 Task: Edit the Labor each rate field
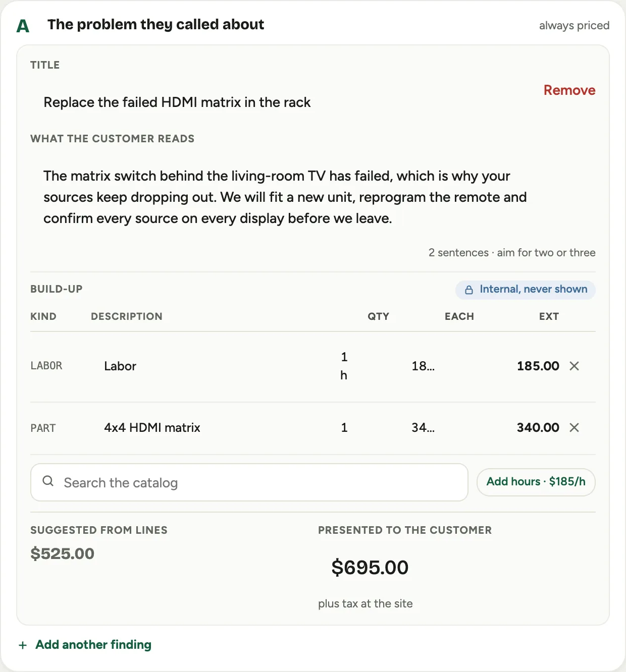(423, 366)
